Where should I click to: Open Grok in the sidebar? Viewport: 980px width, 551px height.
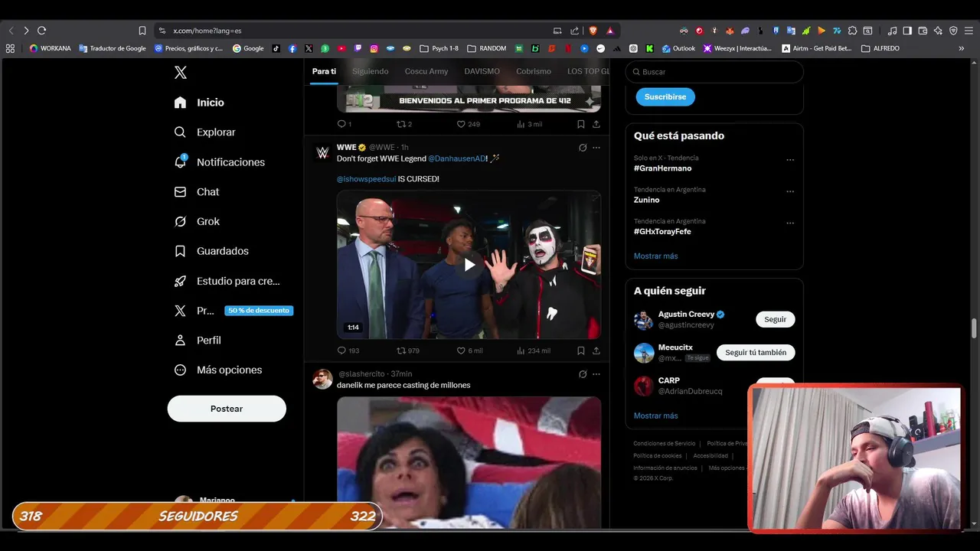(196, 222)
